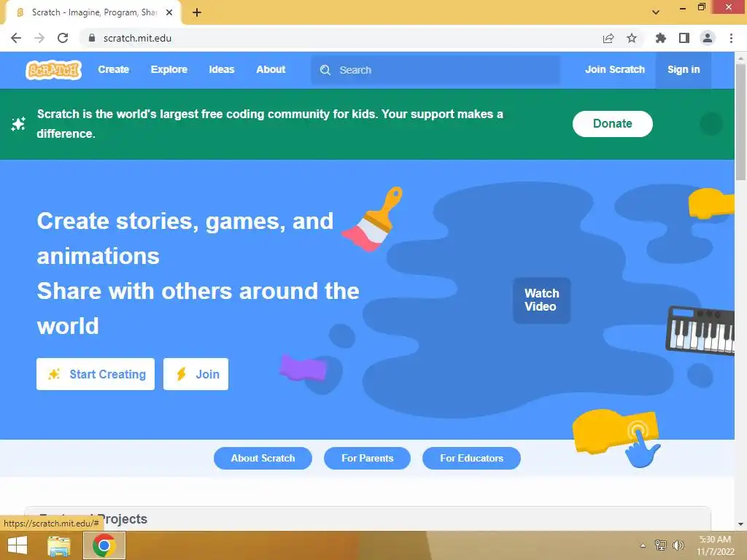Open the Create menu item
Screen dimensions: 747x560
113,69
